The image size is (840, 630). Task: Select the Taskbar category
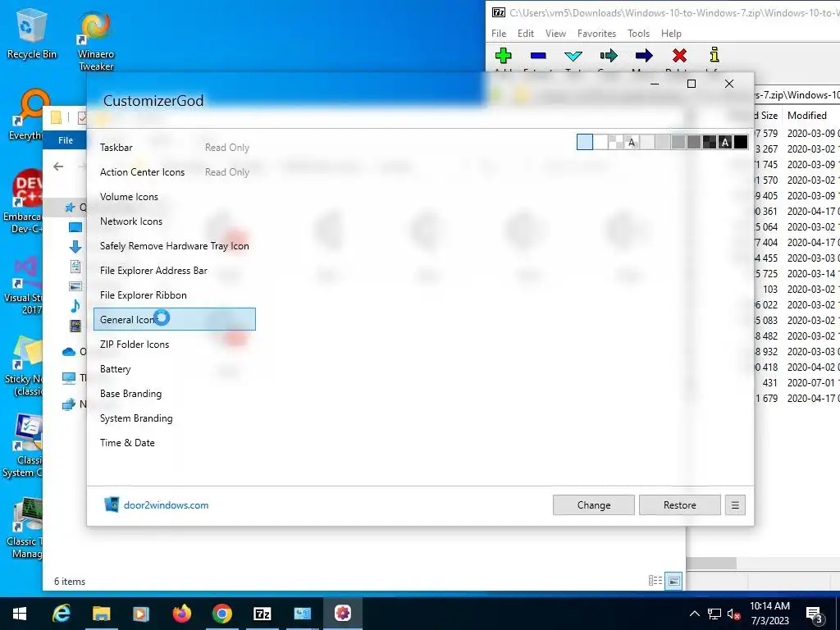[175, 148]
